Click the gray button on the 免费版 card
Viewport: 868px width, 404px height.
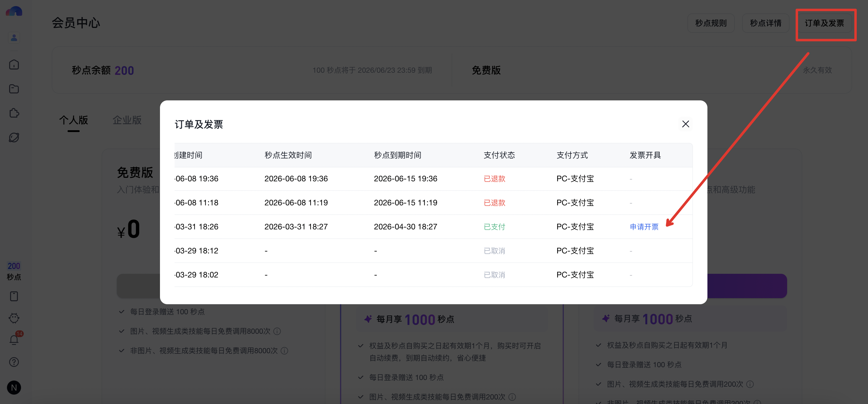pyautogui.click(x=138, y=286)
